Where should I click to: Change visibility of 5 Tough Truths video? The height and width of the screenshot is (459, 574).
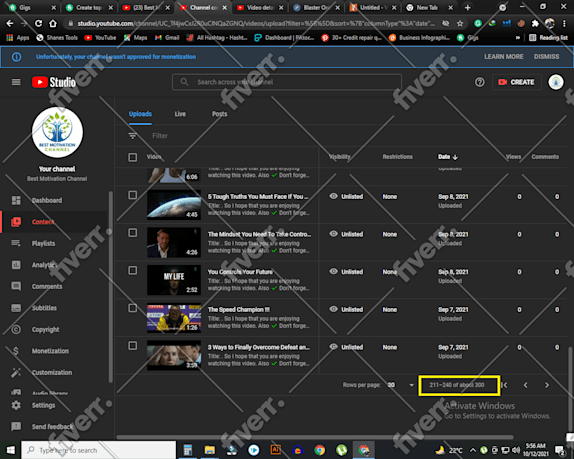[346, 197]
